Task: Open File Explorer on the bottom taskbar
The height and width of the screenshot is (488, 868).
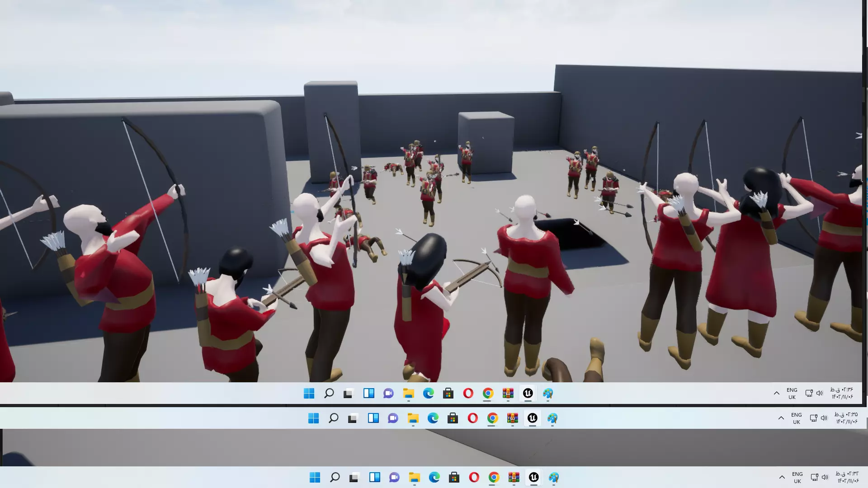Action: [x=414, y=477]
